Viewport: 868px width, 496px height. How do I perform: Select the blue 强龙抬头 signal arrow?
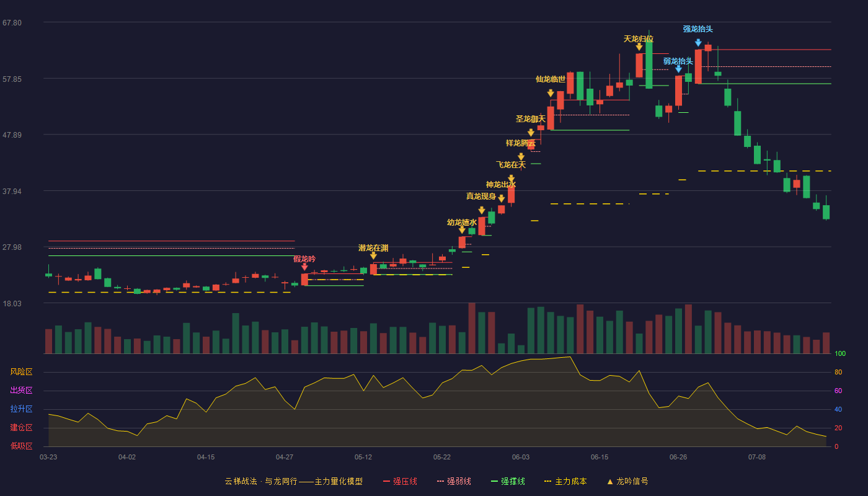tap(698, 43)
